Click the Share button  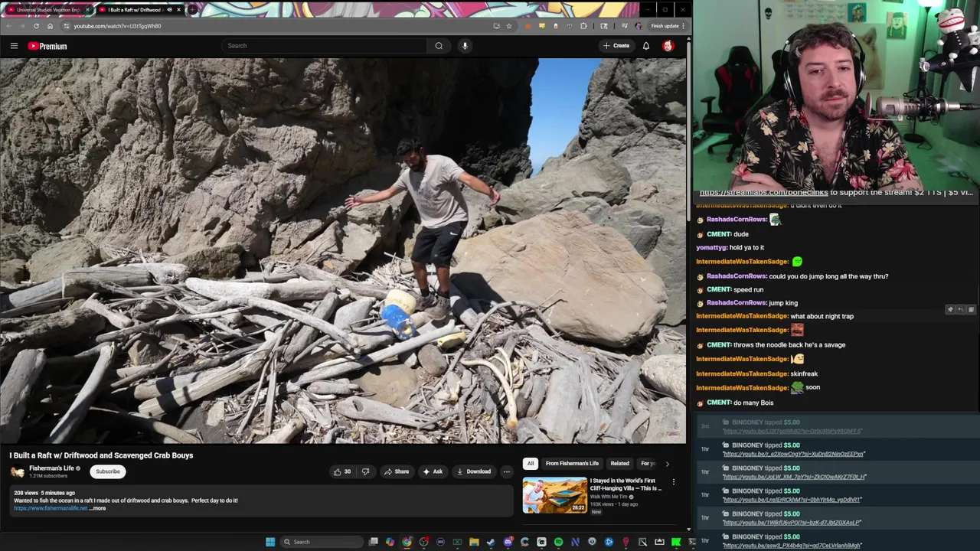pyautogui.click(x=397, y=471)
